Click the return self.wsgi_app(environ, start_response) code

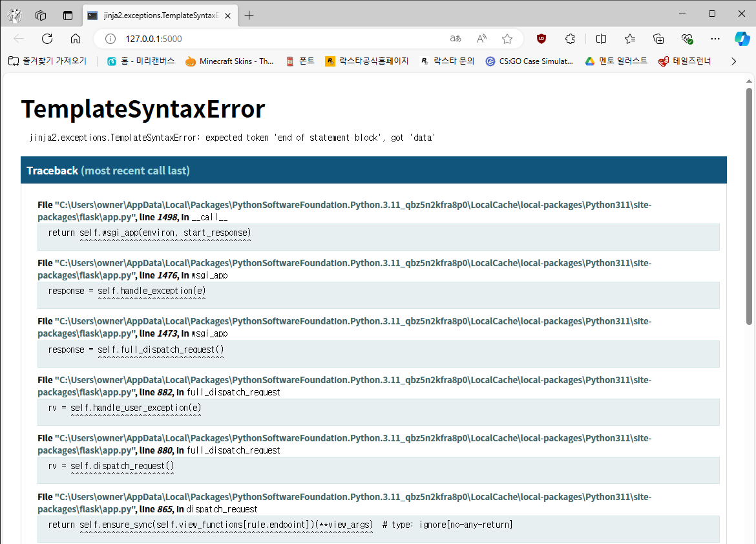coord(149,233)
